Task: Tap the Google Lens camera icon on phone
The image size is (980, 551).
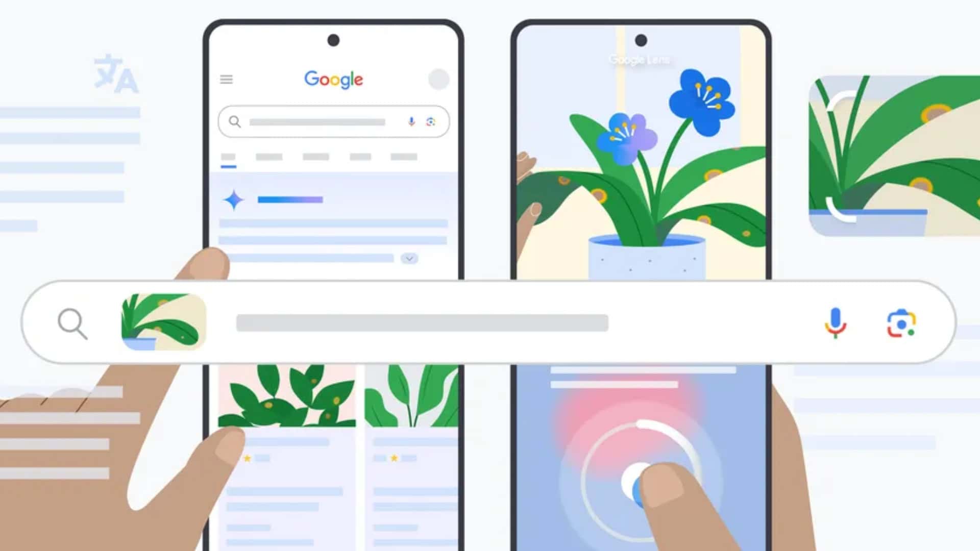Action: point(430,122)
